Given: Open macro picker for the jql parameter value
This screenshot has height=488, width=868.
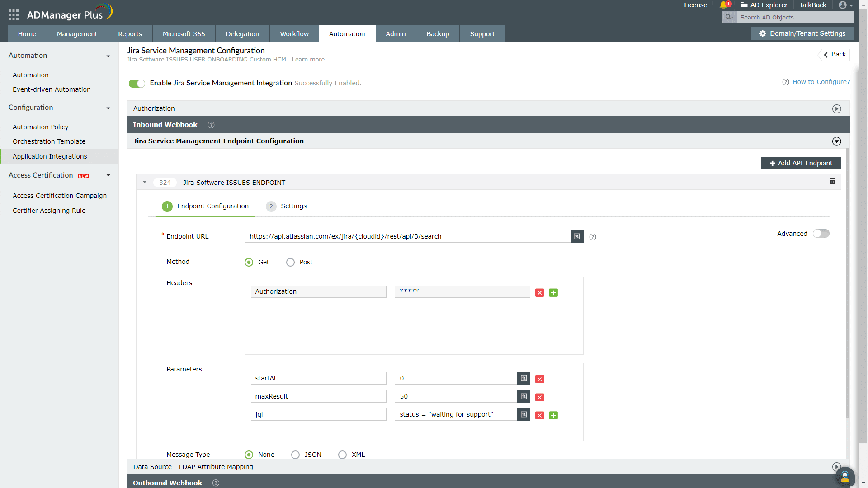Looking at the screenshot, I should click(x=524, y=414).
